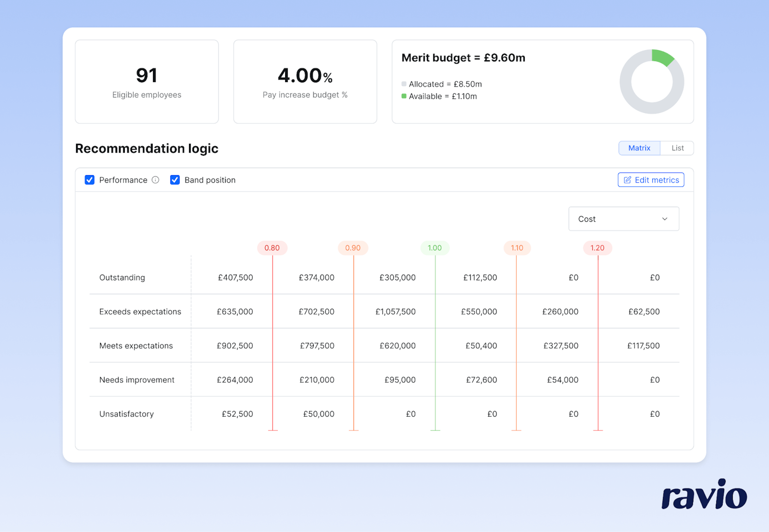
Task: Click the grey Allocated legend indicator
Action: (x=404, y=84)
